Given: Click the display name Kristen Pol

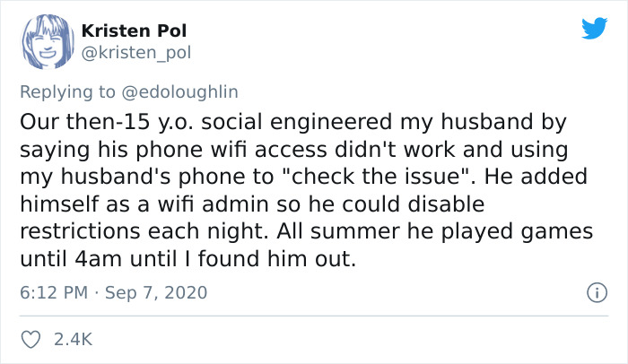Looking at the screenshot, I should click(x=134, y=30).
